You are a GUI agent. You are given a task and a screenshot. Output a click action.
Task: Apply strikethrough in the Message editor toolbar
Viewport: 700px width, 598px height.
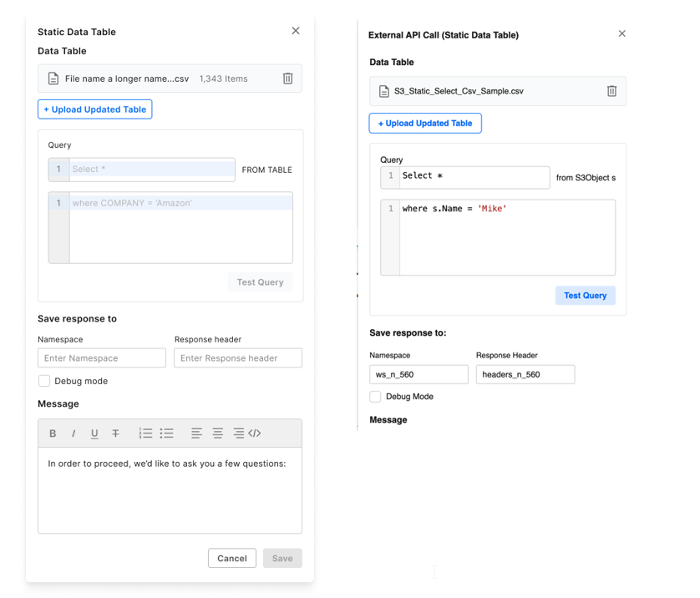(x=115, y=433)
